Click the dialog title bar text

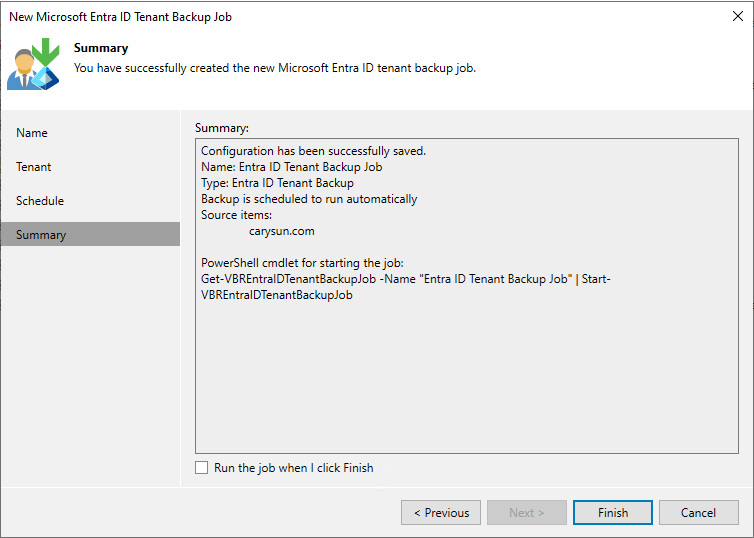coord(121,17)
